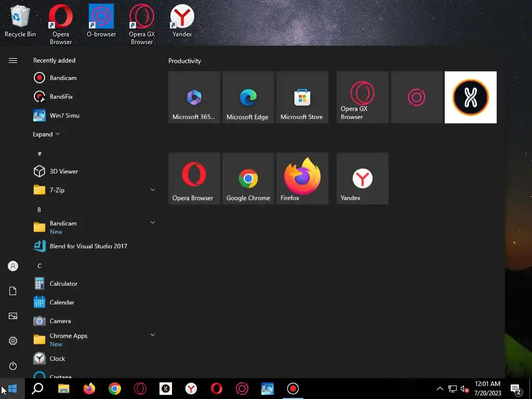Open O-browser from the taskbar
Screen dimensions: 532x399
click(242, 389)
